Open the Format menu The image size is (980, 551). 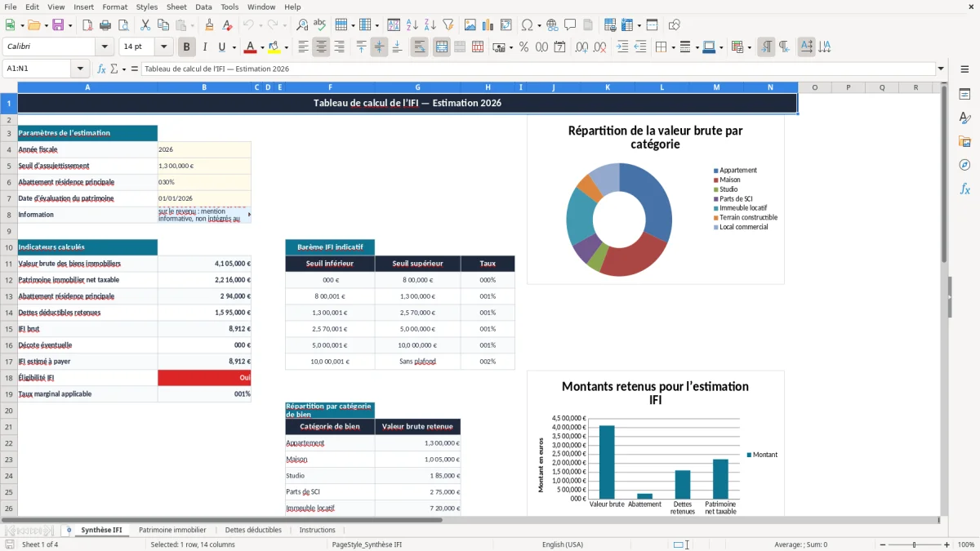point(114,7)
